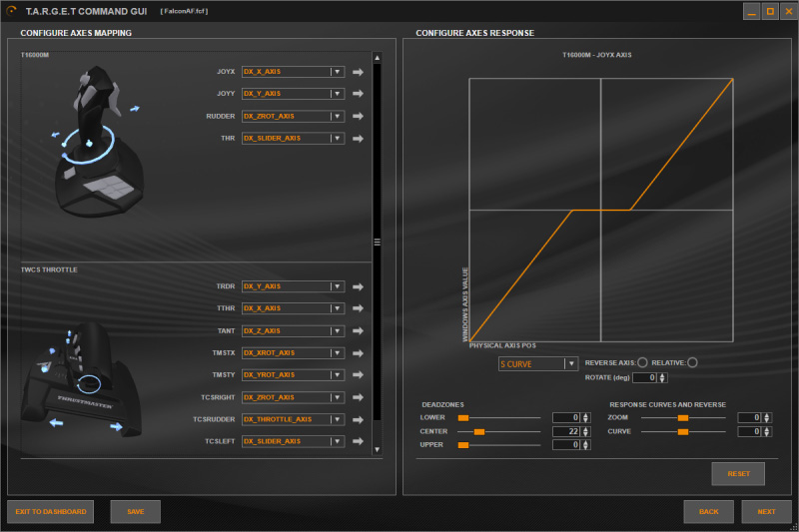The width and height of the screenshot is (799, 532).
Task: Enable the Relative radio button
Action: tap(692, 362)
